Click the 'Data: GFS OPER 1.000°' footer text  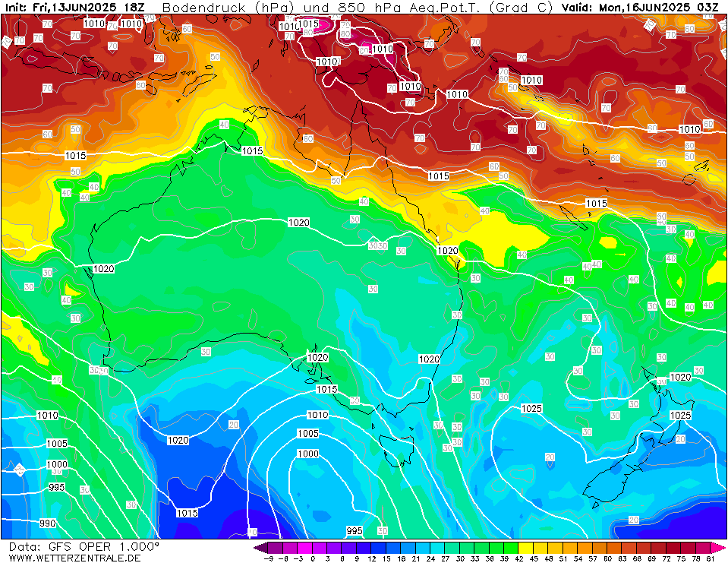pos(84,547)
